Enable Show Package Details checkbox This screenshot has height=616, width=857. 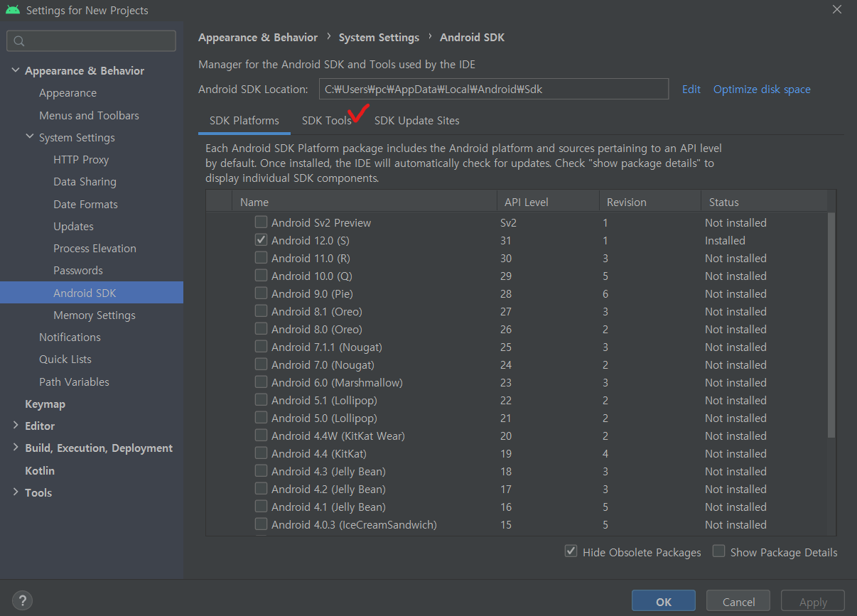tap(719, 551)
